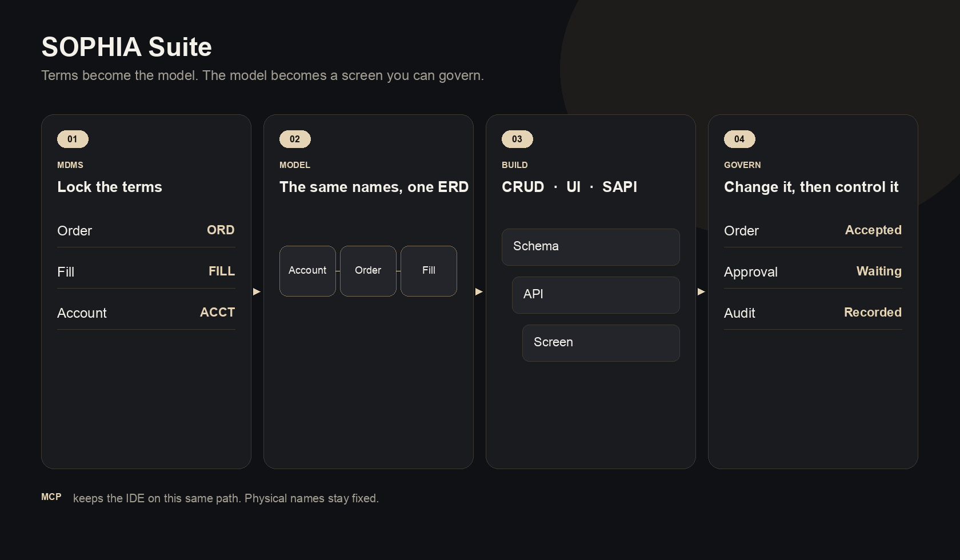Click the Audit label
Screen dimensions: 960x560
(739, 313)
